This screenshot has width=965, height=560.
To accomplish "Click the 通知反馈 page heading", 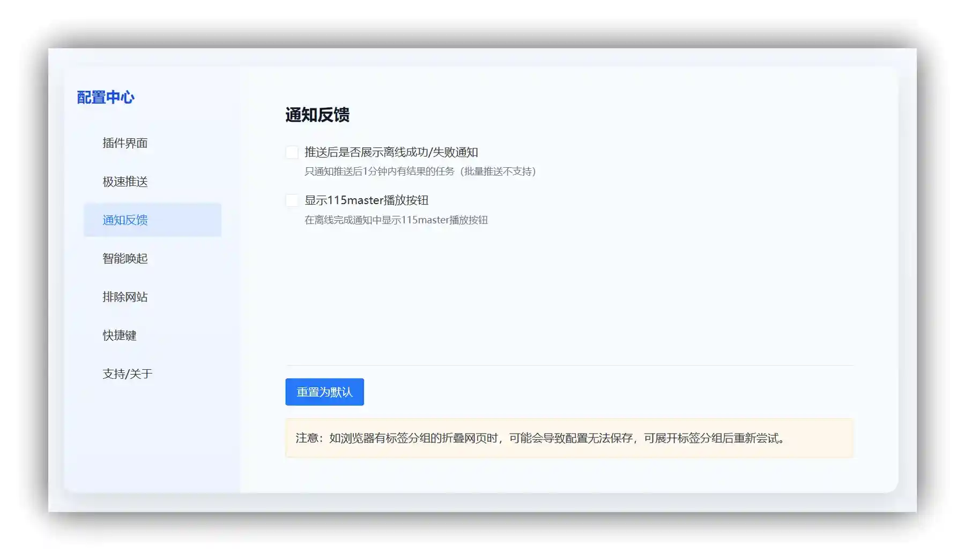I will pos(317,115).
